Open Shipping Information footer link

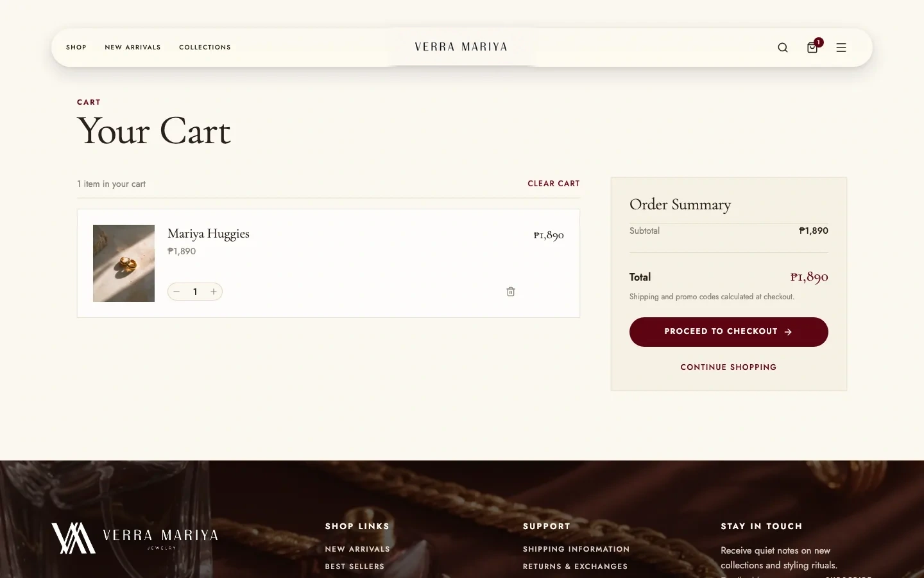576,549
